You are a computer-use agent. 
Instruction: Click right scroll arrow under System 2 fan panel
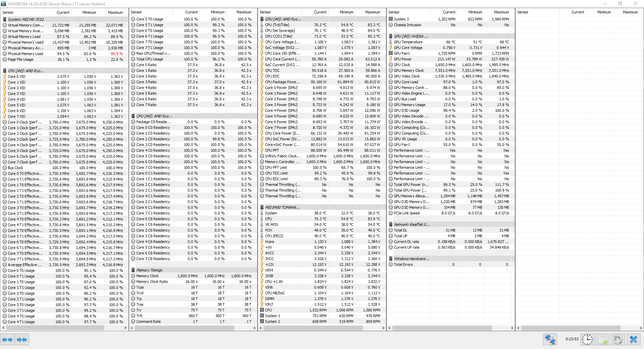[x=383, y=328]
